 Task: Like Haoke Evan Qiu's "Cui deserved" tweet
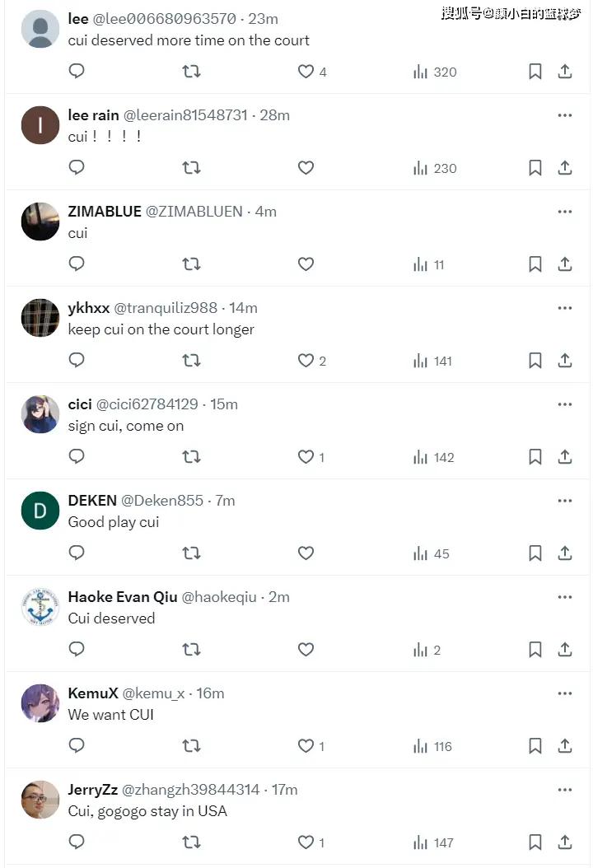(x=306, y=650)
